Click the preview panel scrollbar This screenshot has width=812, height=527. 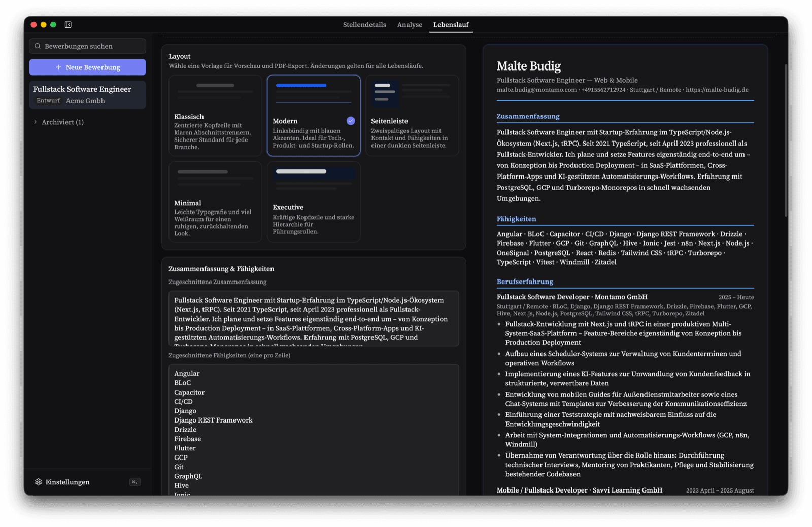[x=786, y=141]
